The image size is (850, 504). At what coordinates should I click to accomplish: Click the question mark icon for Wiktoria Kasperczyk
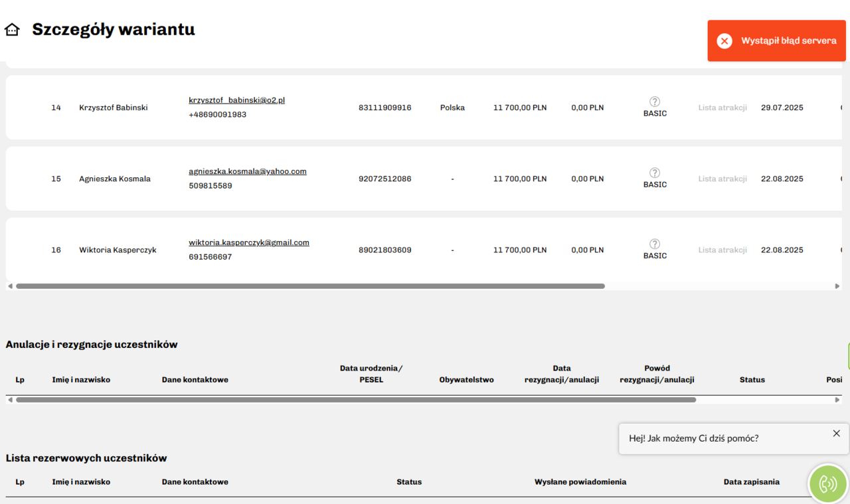pos(655,244)
